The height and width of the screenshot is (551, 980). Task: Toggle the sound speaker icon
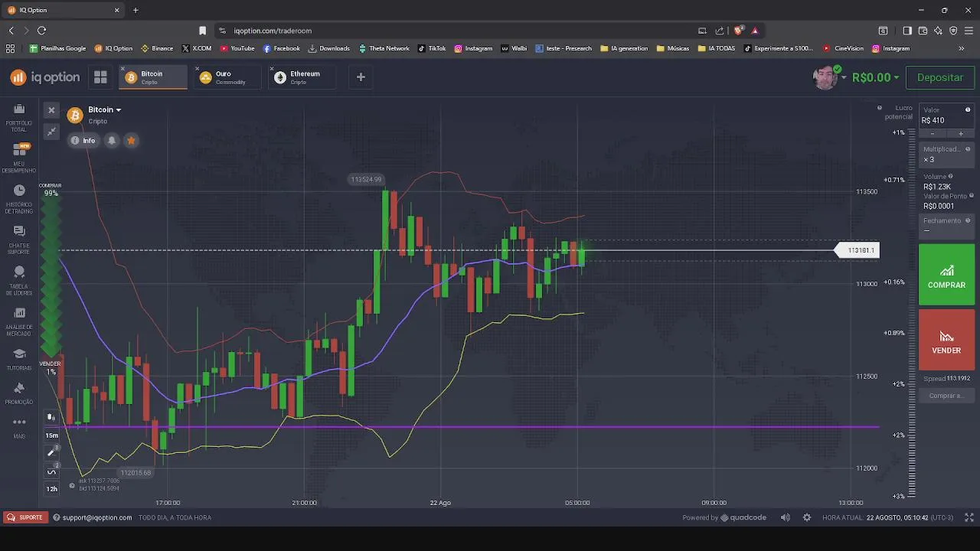pyautogui.click(x=785, y=517)
